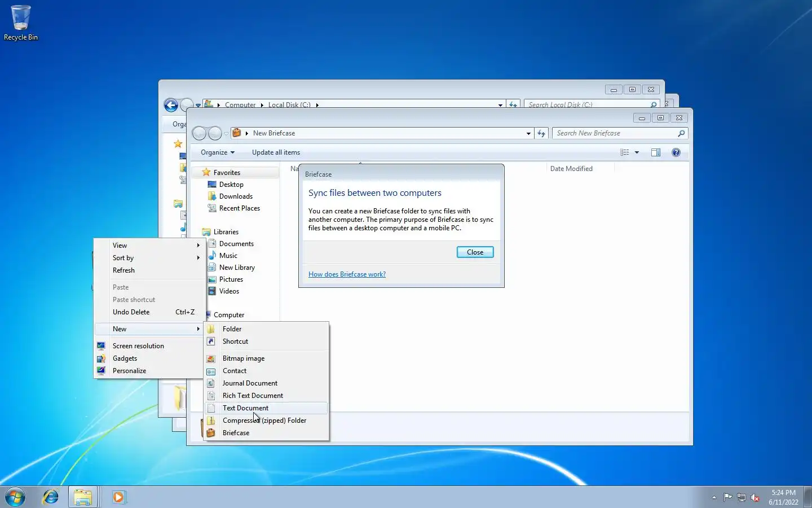Create a new Folder from the submenu
Image resolution: width=812 pixels, height=508 pixels.
tap(266, 329)
